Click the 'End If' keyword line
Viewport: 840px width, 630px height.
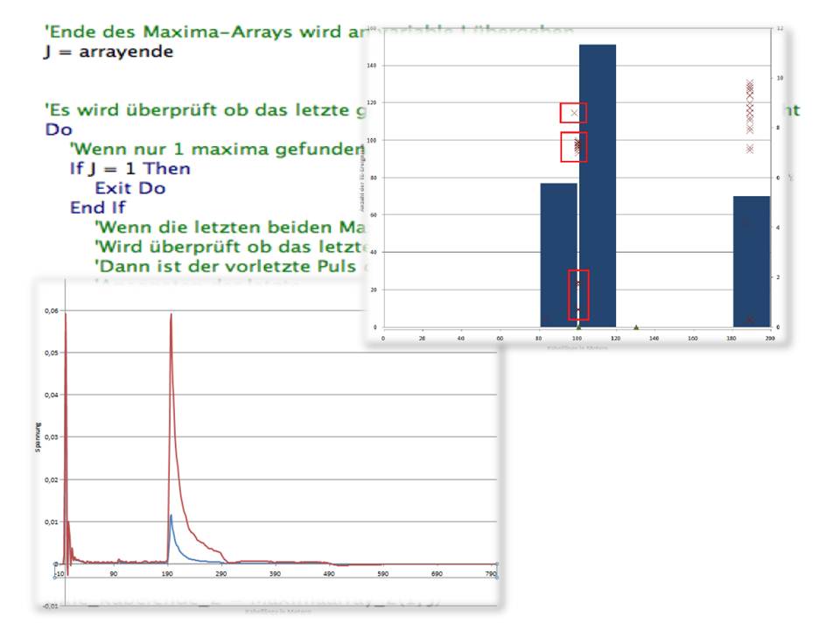pos(97,207)
